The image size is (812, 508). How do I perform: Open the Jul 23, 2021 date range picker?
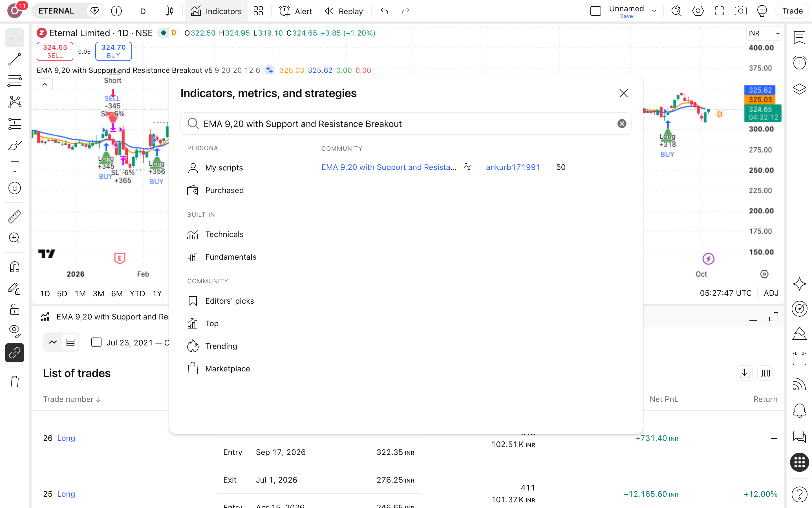click(x=131, y=342)
